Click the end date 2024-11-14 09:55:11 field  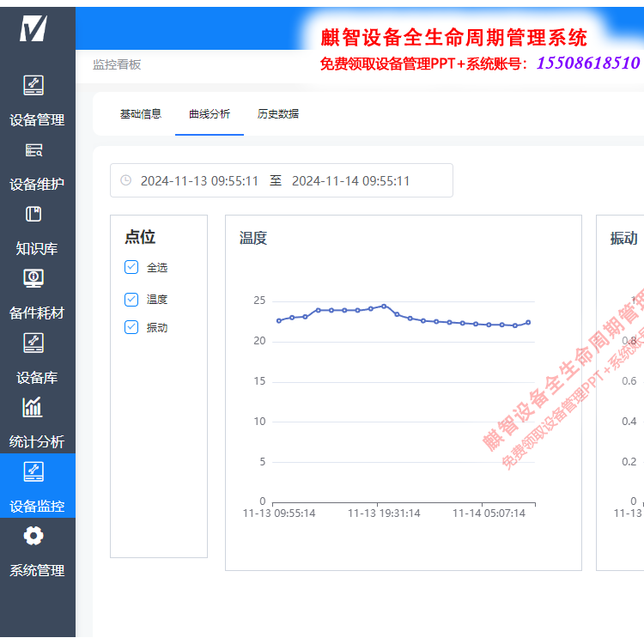(x=350, y=181)
